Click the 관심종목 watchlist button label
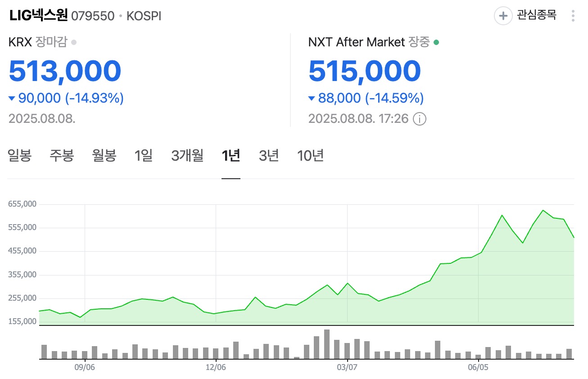Viewport: 588px width, 379px height. pyautogui.click(x=536, y=15)
